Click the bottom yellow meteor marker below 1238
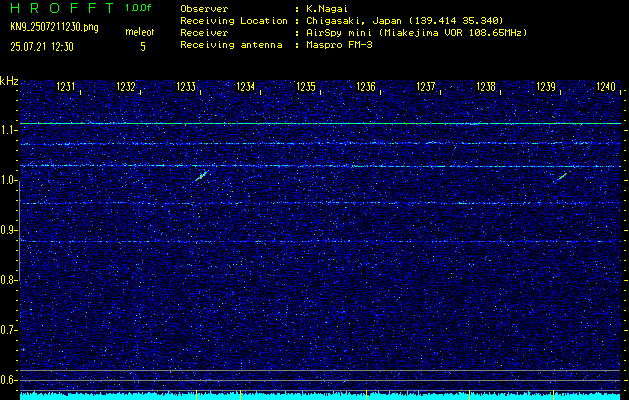Viewport: 629px width, 400px height. [469, 395]
